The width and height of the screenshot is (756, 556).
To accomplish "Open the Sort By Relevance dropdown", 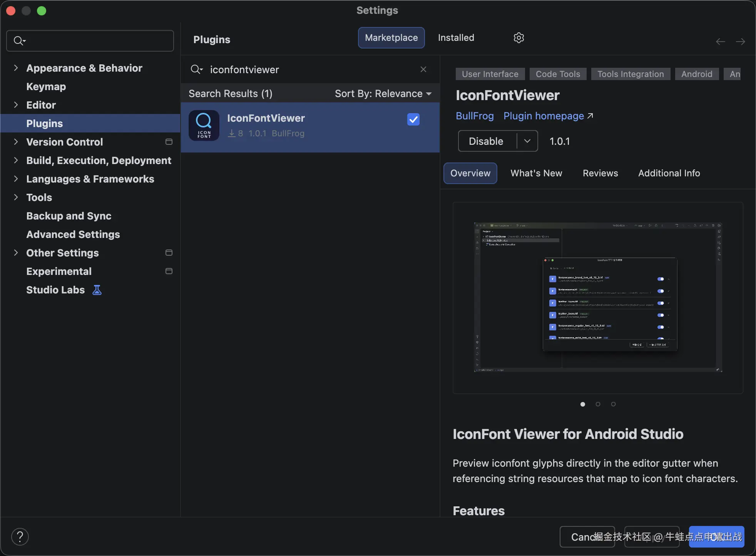I will [383, 94].
